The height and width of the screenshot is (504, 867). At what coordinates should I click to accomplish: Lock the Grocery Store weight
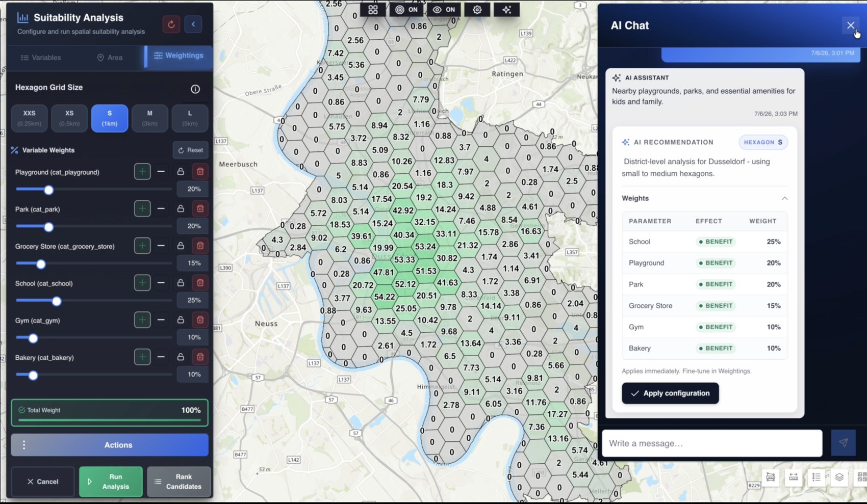pos(181,246)
